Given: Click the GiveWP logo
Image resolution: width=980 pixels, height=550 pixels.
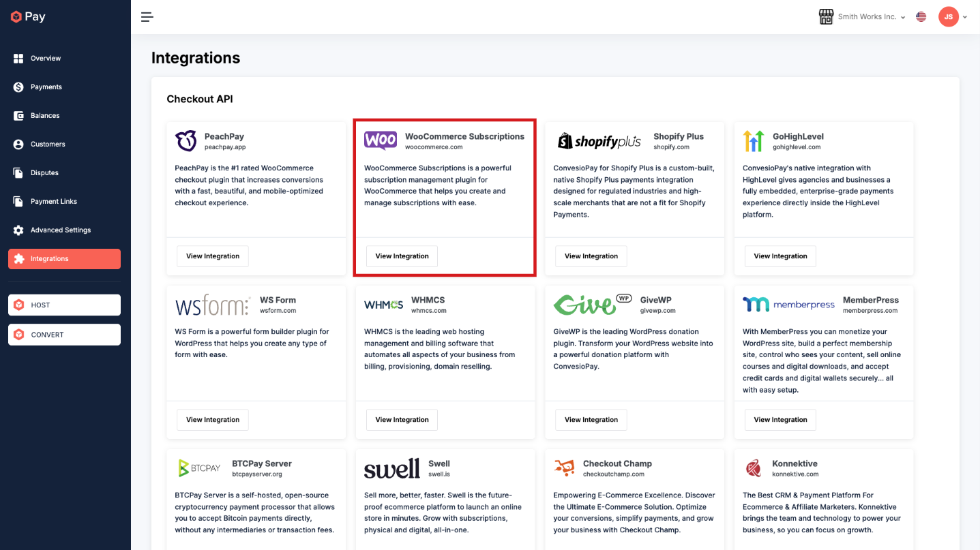Looking at the screenshot, I should pyautogui.click(x=593, y=305).
